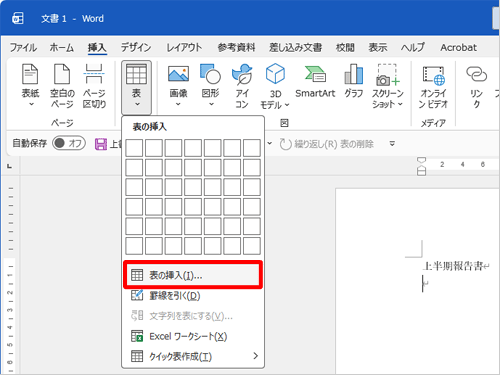The width and height of the screenshot is (500, 375).
Task: Open the ヘルプ tab
Action: click(413, 48)
